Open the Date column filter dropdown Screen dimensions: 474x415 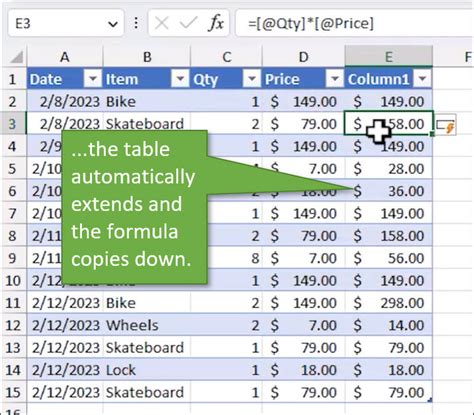pyautogui.click(x=92, y=79)
